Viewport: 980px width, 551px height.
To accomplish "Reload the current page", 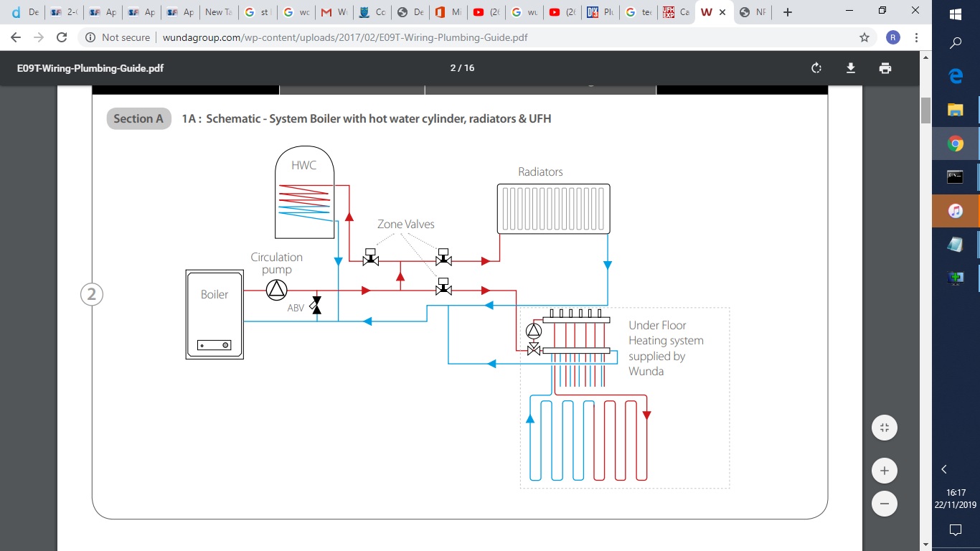I will (62, 37).
